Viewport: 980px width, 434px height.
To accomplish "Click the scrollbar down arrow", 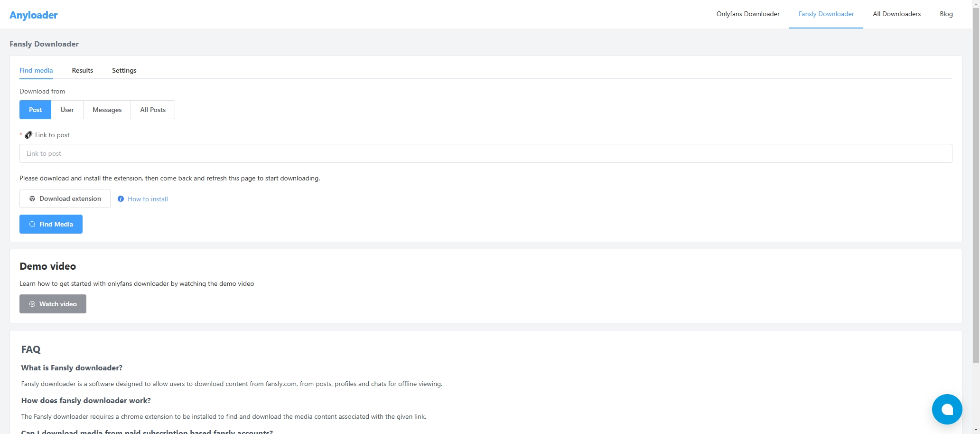I will [x=976, y=430].
